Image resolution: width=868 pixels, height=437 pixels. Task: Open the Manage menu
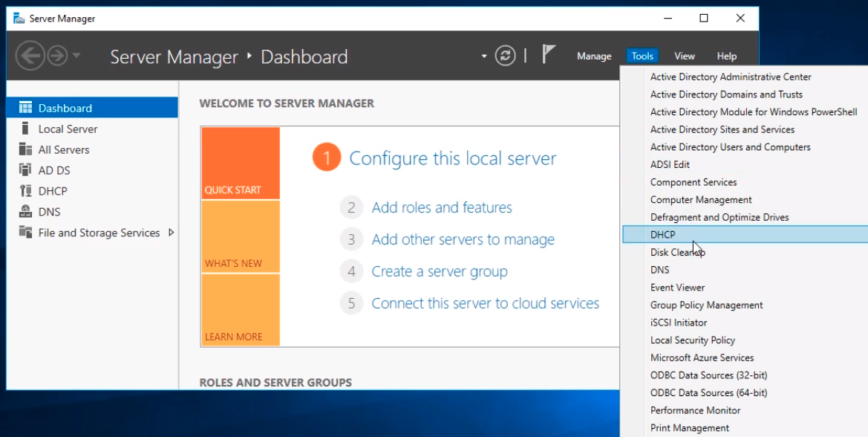594,56
